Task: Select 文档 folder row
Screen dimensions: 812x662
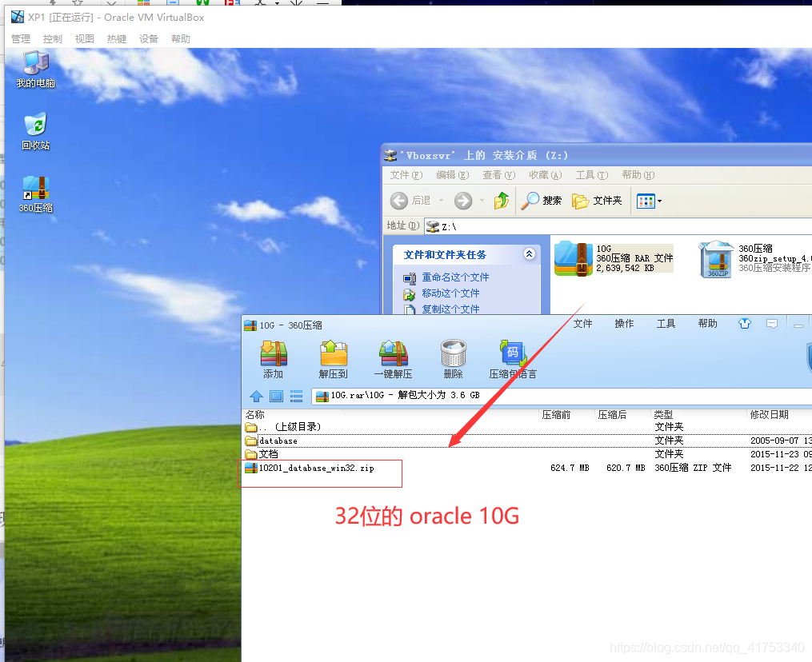Action: (528, 454)
